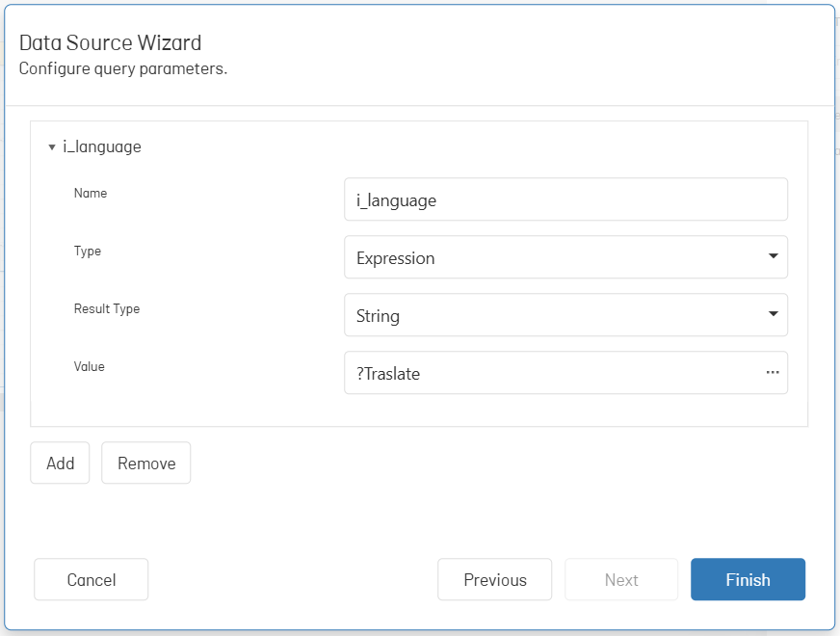
Task: Go back with the Previous button
Action: [495, 580]
